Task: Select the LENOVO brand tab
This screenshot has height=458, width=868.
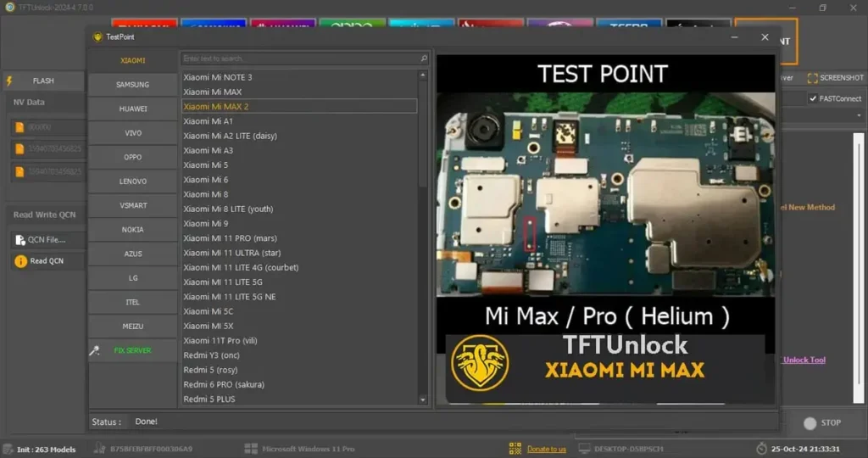Action: coord(133,182)
